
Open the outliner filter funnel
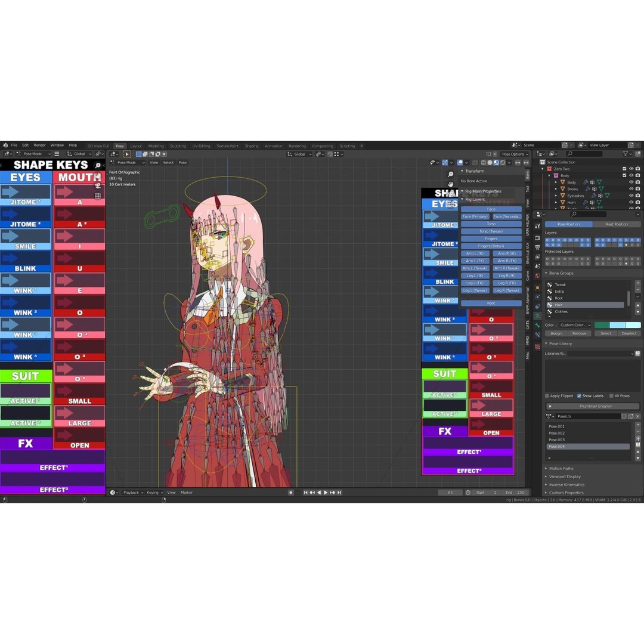click(626, 154)
